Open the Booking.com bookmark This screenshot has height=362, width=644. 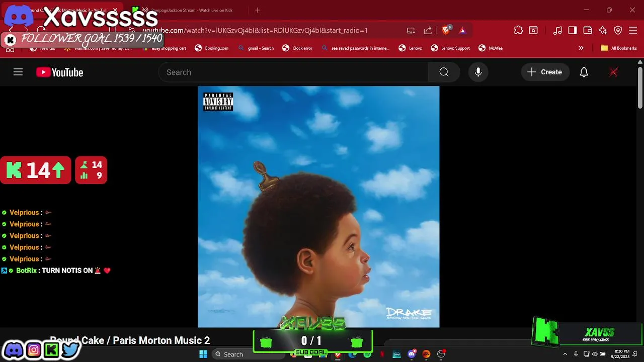click(x=211, y=48)
